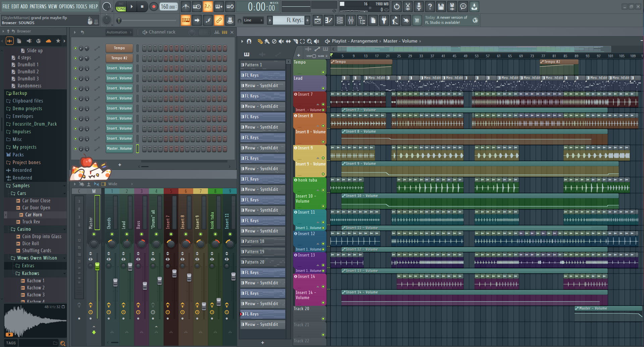Image resolution: width=644 pixels, height=347 pixels.
Task: Mute the Tempo #2 channel green LED
Action: pyautogui.click(x=75, y=58)
